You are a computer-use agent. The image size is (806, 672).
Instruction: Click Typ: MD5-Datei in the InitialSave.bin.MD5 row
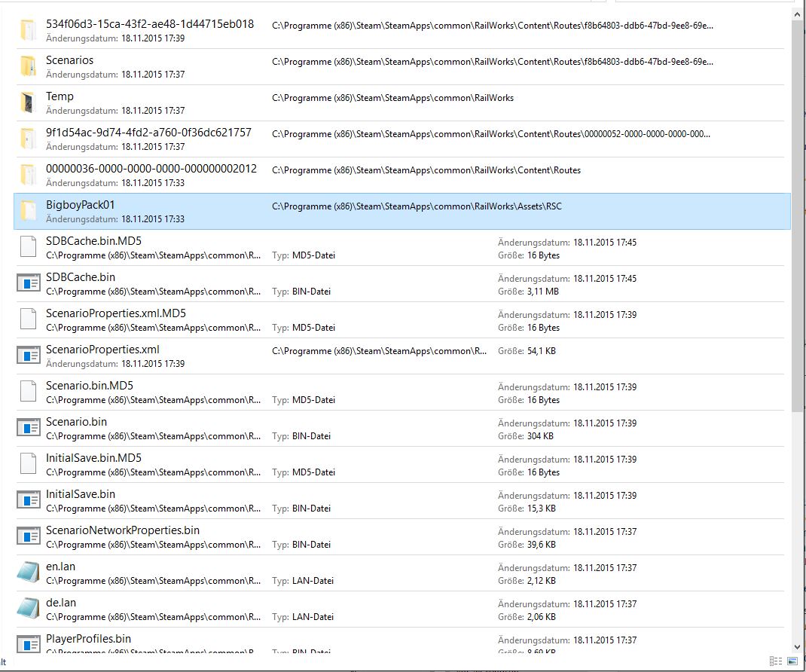click(304, 472)
